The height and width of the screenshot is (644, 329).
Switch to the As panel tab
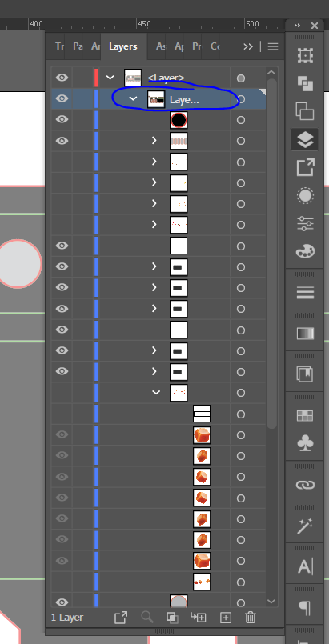pyautogui.click(x=161, y=46)
